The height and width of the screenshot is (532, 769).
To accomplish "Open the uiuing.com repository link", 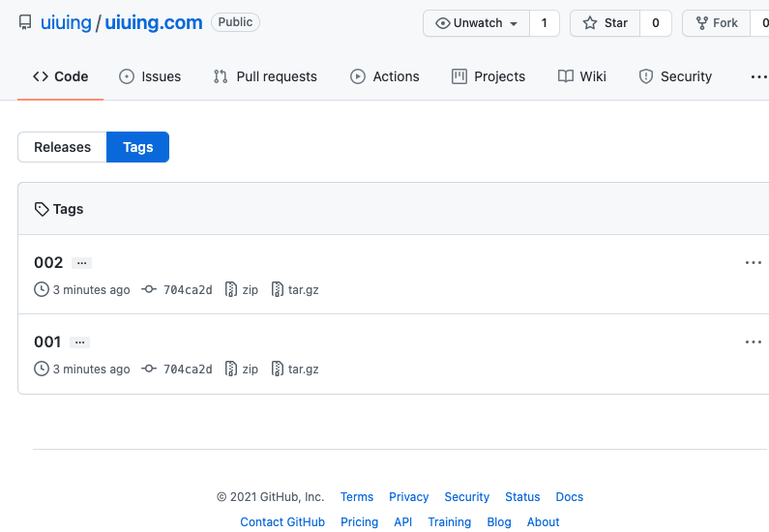I will pos(154,22).
